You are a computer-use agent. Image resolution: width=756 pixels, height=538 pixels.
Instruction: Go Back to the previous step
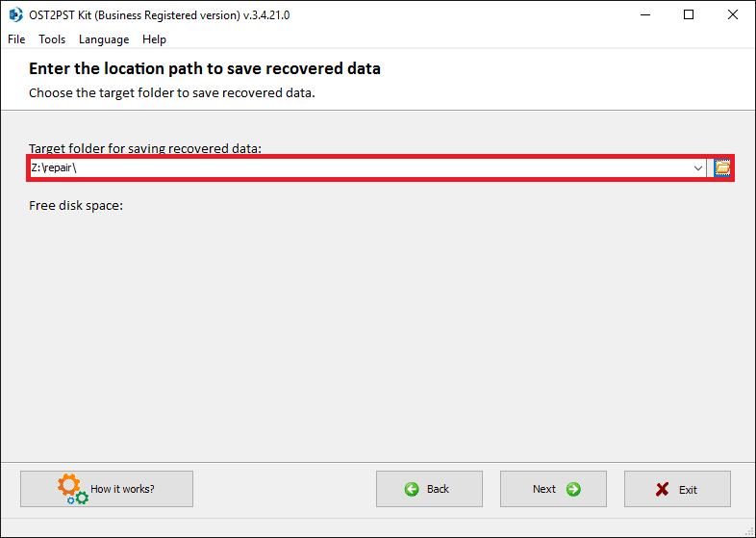click(429, 489)
